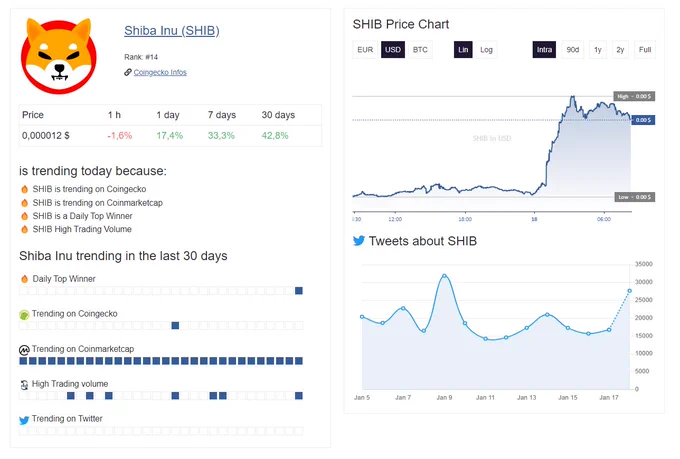Click the Shiba Inu dog logo
This screenshot has height=459, width=680.
59,56
